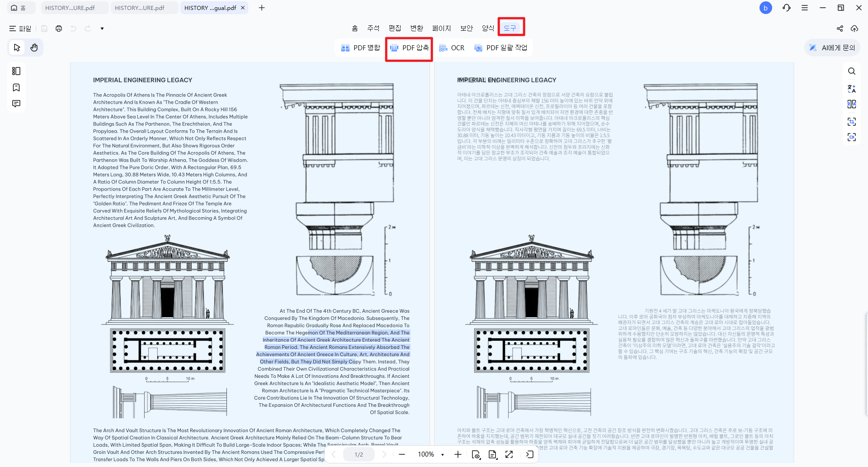Open the search magnifier in right sidebar
This screenshot has width=868, height=467.
tap(852, 71)
